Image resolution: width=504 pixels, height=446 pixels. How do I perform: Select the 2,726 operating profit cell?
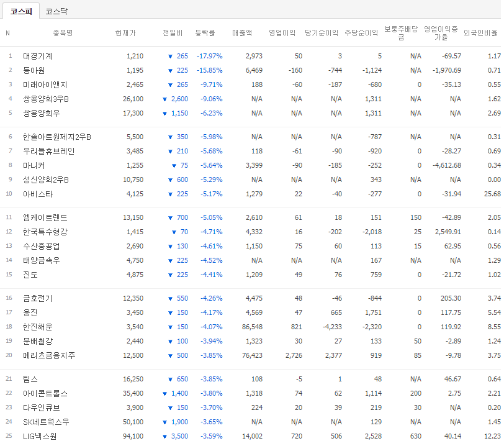point(294,355)
